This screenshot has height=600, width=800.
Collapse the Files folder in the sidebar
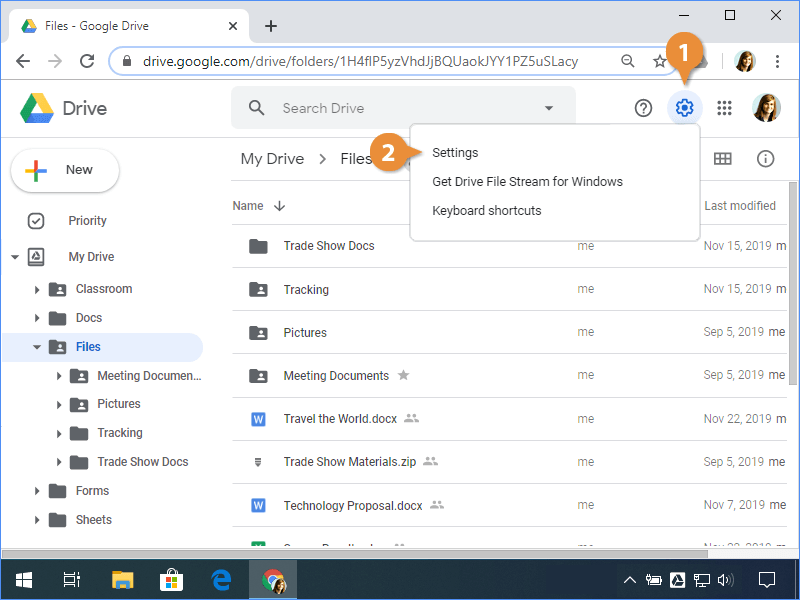coord(37,347)
